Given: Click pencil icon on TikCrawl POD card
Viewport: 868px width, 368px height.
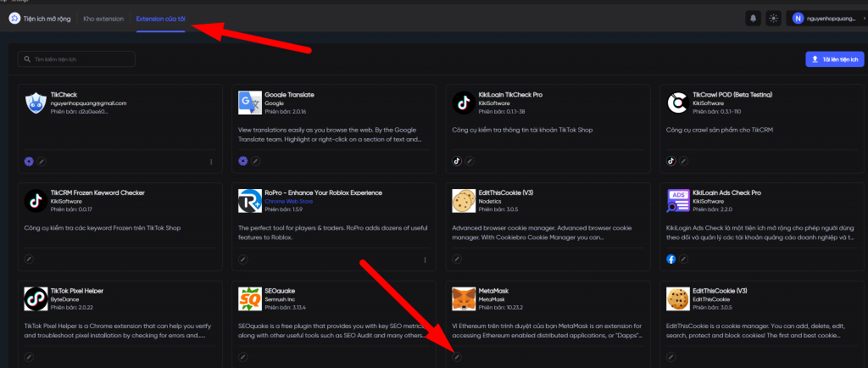Looking at the screenshot, I should coord(684,162).
